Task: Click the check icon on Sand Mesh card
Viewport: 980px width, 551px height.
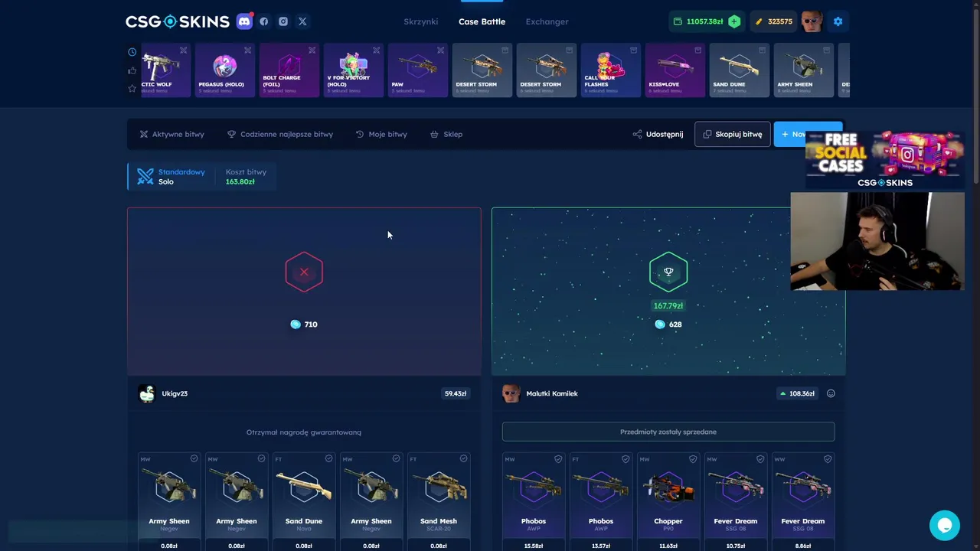Action: [463, 458]
